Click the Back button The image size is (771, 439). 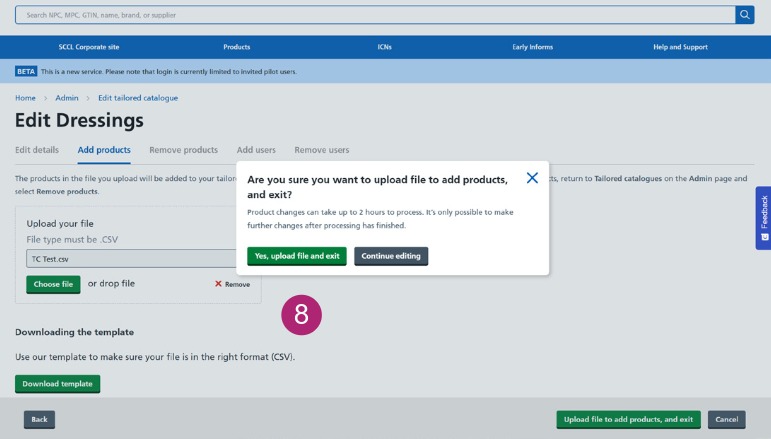pos(39,419)
